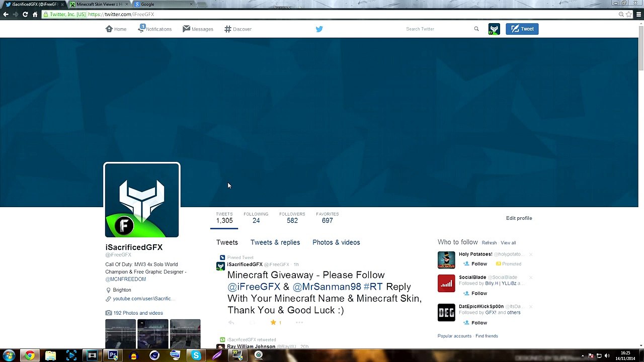Open the Favorites list of 697
Viewport: 644px width, 362px height.
tap(328, 218)
